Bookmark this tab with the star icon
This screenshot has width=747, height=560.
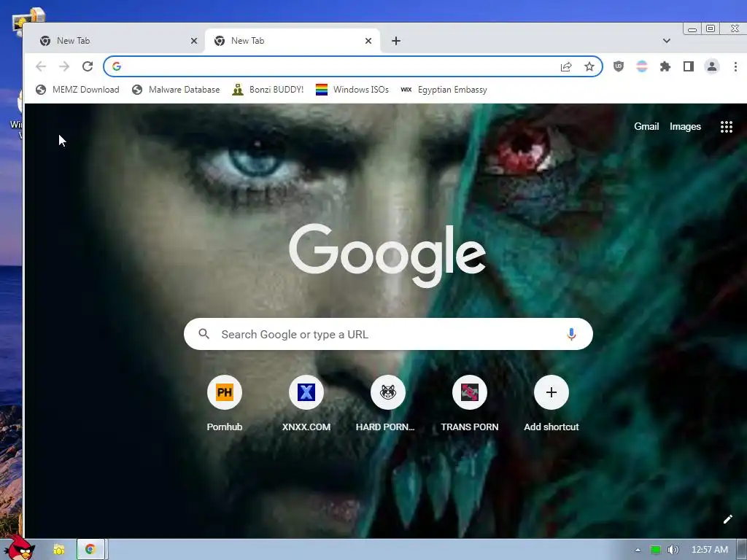(x=589, y=66)
